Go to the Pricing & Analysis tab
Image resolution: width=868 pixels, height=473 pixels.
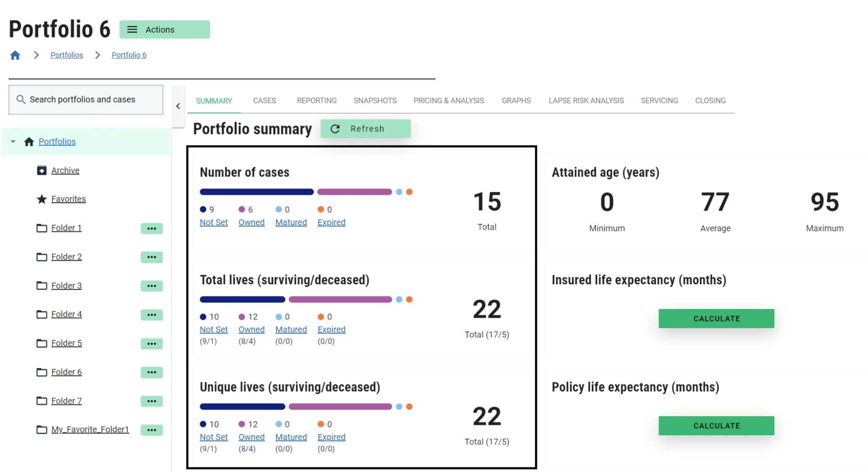(x=448, y=101)
